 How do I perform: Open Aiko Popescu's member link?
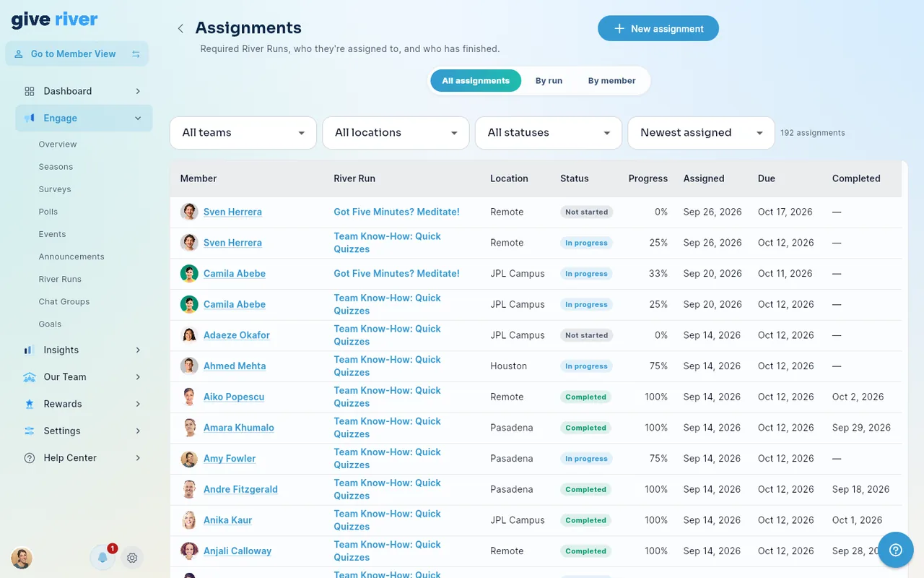tap(234, 397)
